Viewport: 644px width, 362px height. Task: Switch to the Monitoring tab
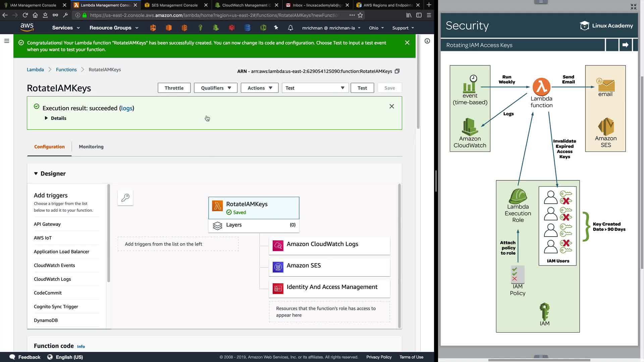tap(91, 146)
